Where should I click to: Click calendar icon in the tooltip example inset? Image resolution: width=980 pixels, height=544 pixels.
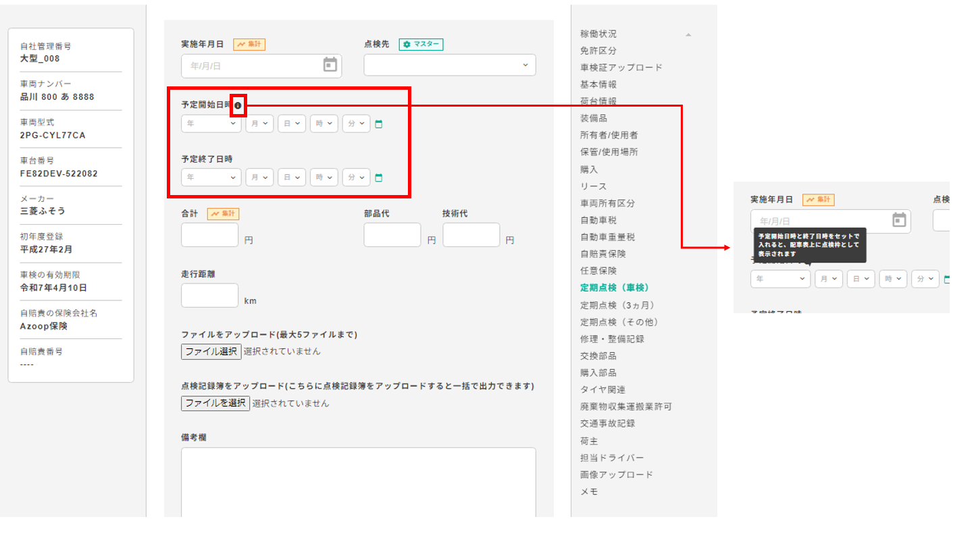tap(899, 220)
